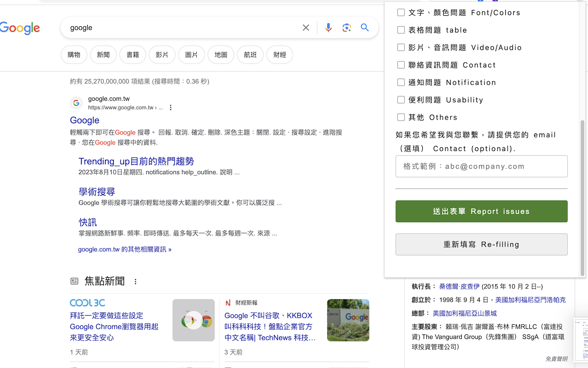
Task: Open google.com.tw 的其他相關資訊 link
Action: pos(124,249)
